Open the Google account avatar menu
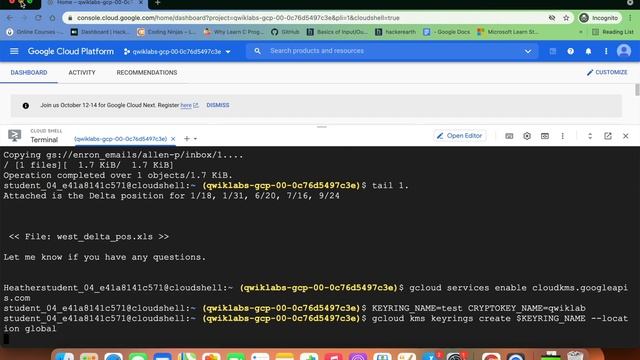640x360 pixels. coord(624,51)
